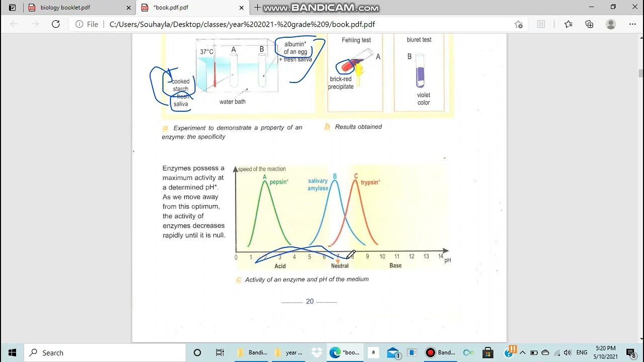Open the Windows Start menu
Viewport: 644px width, 362px height.
(x=12, y=352)
